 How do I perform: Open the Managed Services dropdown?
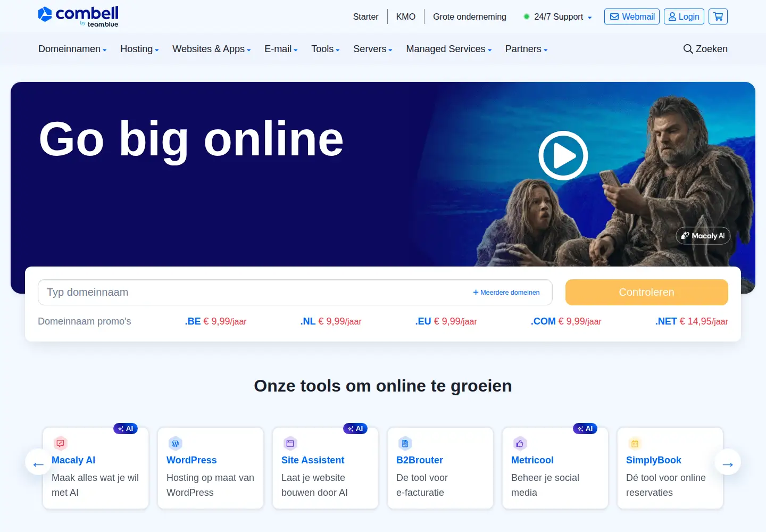pyautogui.click(x=449, y=49)
